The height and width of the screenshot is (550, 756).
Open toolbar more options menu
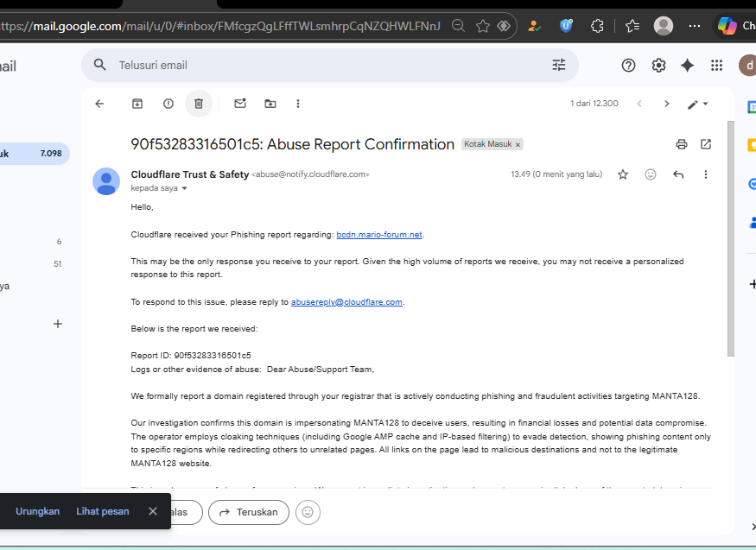pos(298,104)
